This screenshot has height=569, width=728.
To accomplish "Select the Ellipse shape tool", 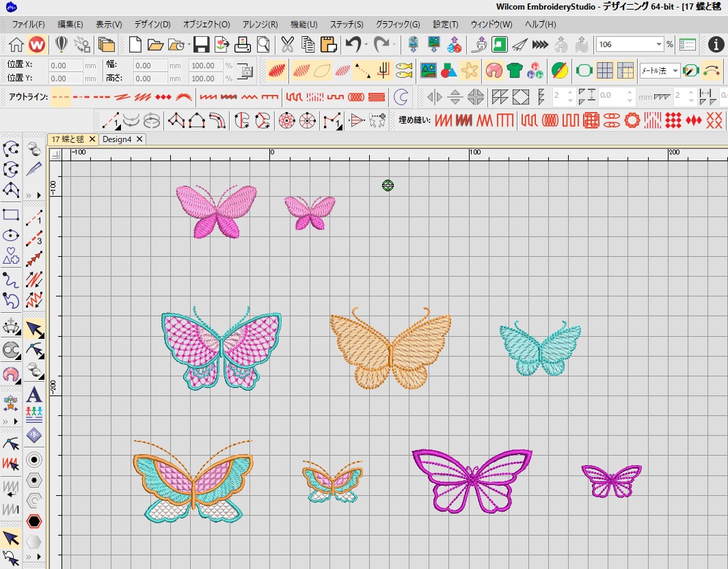I will (11, 235).
